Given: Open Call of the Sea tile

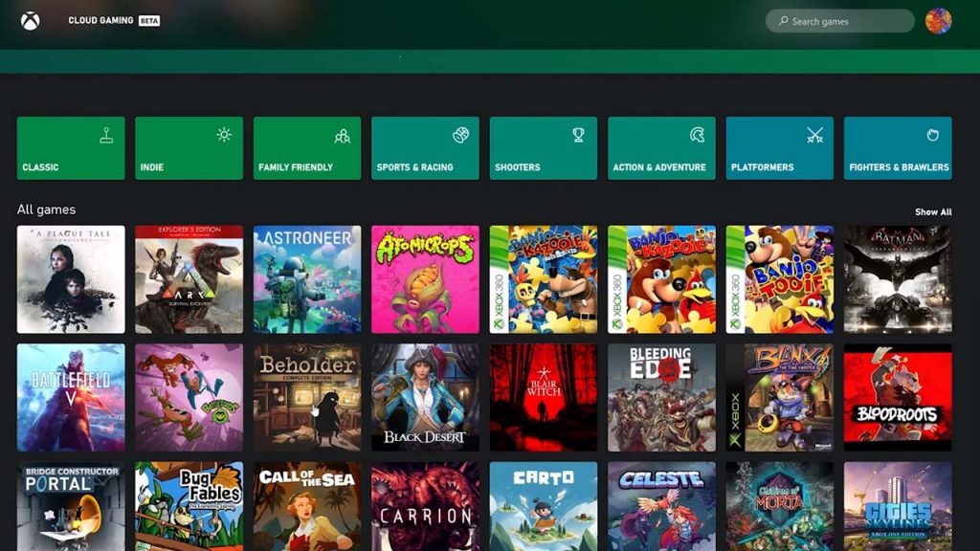Looking at the screenshot, I should [307, 507].
